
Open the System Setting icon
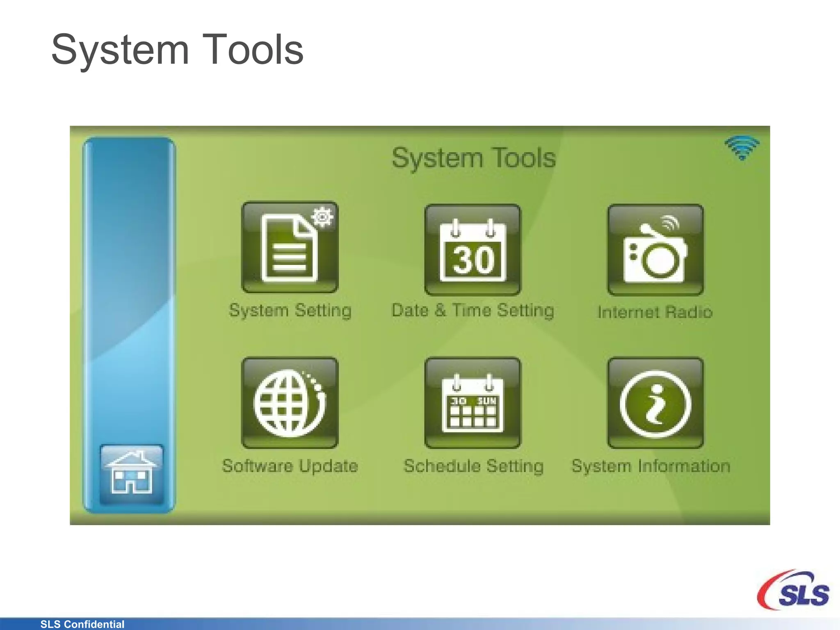pos(290,247)
